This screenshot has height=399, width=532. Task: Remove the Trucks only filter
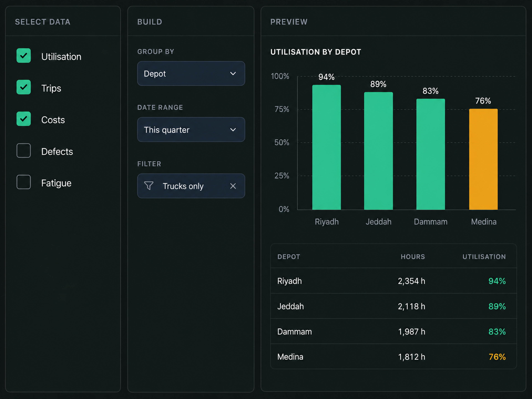(x=233, y=186)
